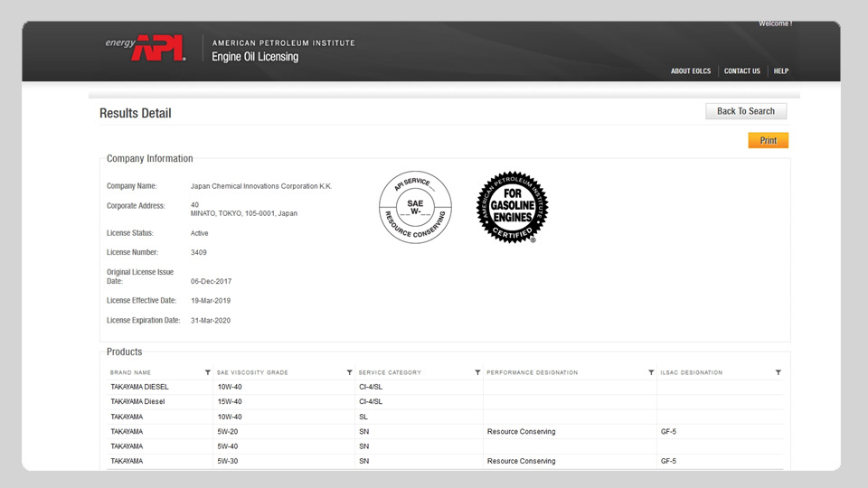Screen dimensions: 868x488
Task: Sort by Performance Designation header
Action: coord(532,372)
